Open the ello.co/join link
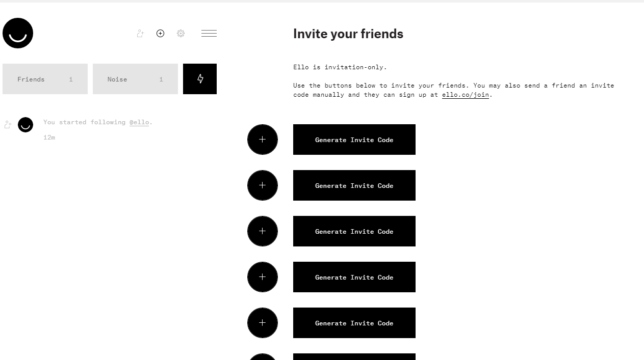Screen dimensions: 644x360 click(x=465, y=94)
